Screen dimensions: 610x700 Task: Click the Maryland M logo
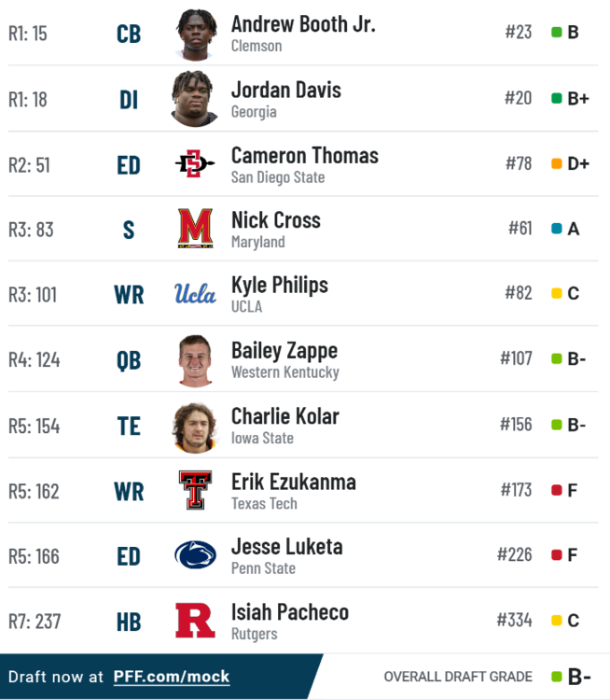pos(195,229)
